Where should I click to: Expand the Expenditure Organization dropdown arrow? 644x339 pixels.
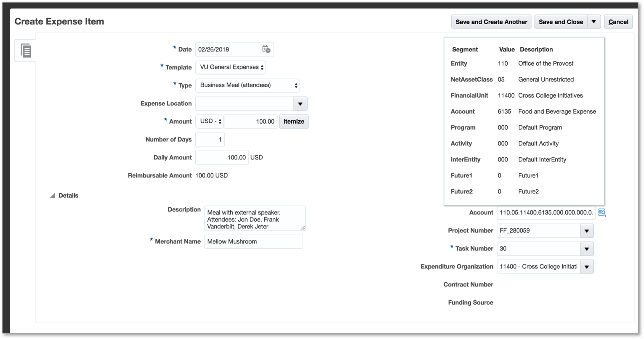pyautogui.click(x=587, y=267)
